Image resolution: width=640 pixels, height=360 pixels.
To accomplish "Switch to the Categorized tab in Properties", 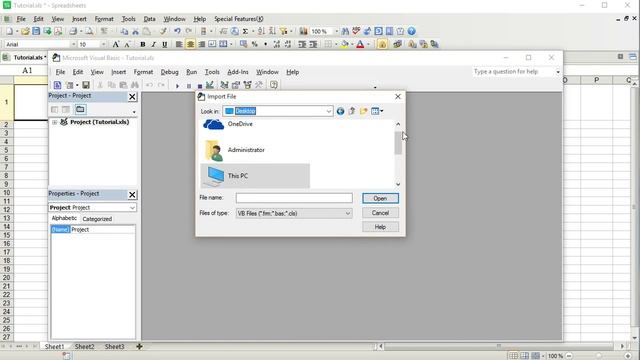I will coord(97,219).
